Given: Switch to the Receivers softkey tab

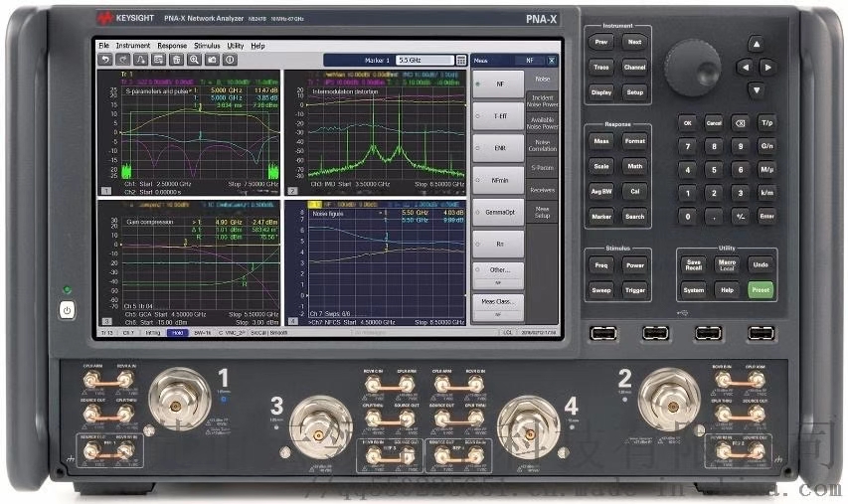Looking at the screenshot, I should 543,190.
